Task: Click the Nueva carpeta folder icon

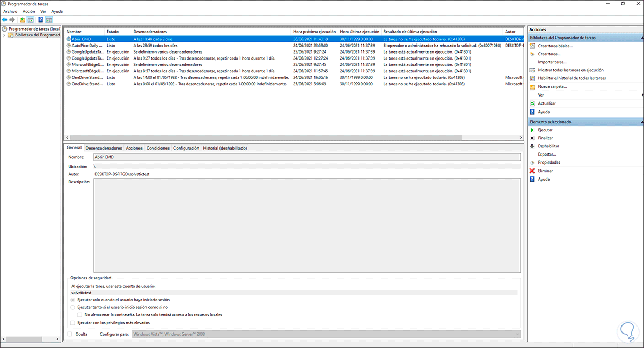Action: [x=532, y=86]
